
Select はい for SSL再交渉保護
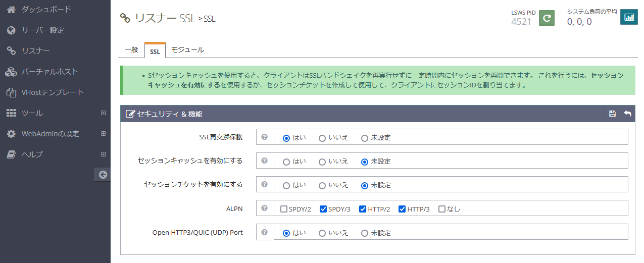(286, 138)
